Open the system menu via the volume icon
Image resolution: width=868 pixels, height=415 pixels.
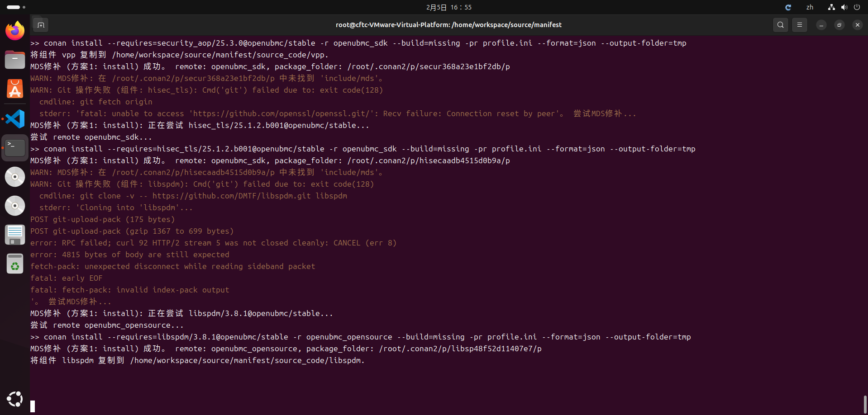[x=844, y=7]
